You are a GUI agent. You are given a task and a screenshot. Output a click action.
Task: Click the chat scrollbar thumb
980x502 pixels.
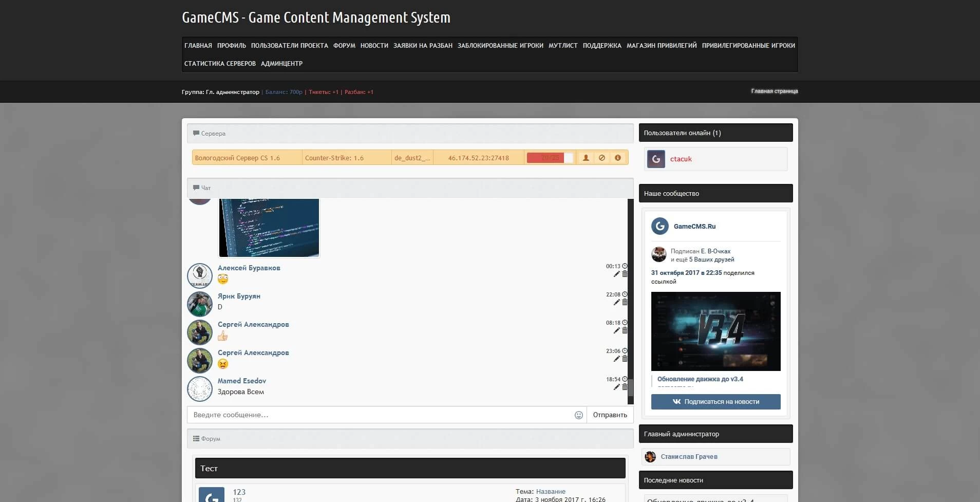pyautogui.click(x=631, y=388)
